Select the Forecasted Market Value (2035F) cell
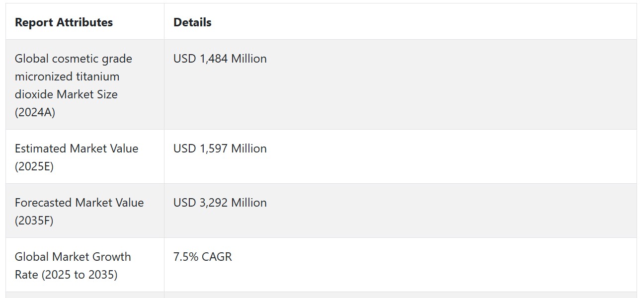Image resolution: width=644 pixels, height=298 pixels. (85, 211)
